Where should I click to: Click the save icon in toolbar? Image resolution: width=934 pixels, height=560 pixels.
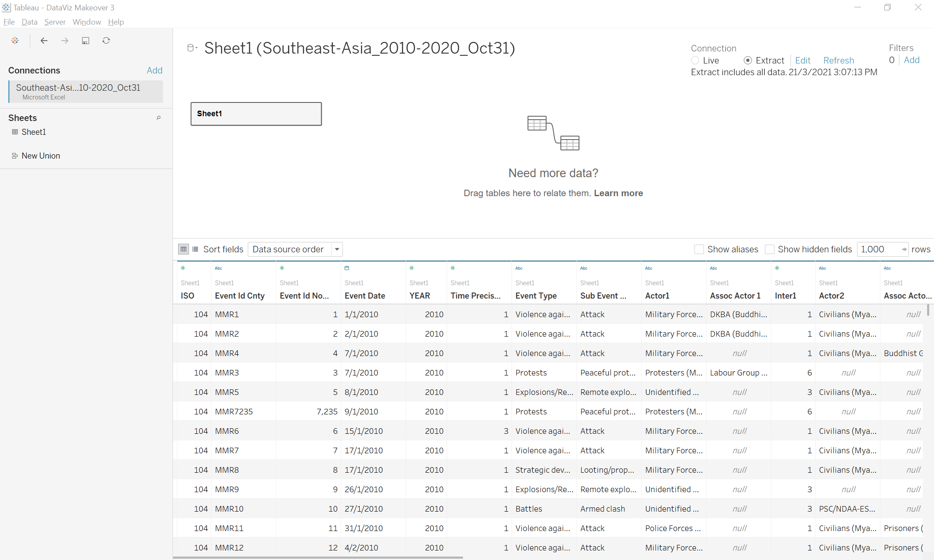[86, 41]
